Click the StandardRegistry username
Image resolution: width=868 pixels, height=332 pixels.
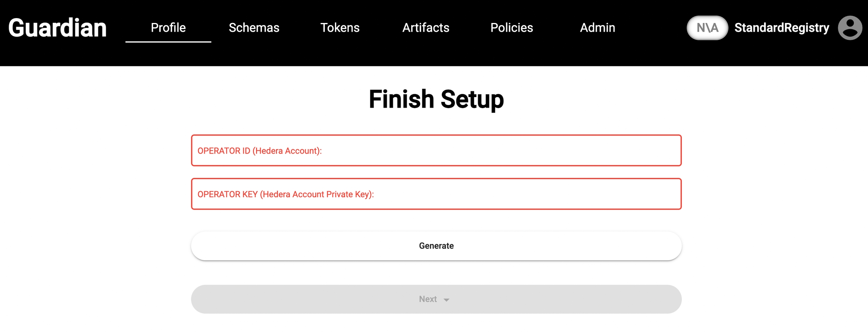(x=782, y=28)
